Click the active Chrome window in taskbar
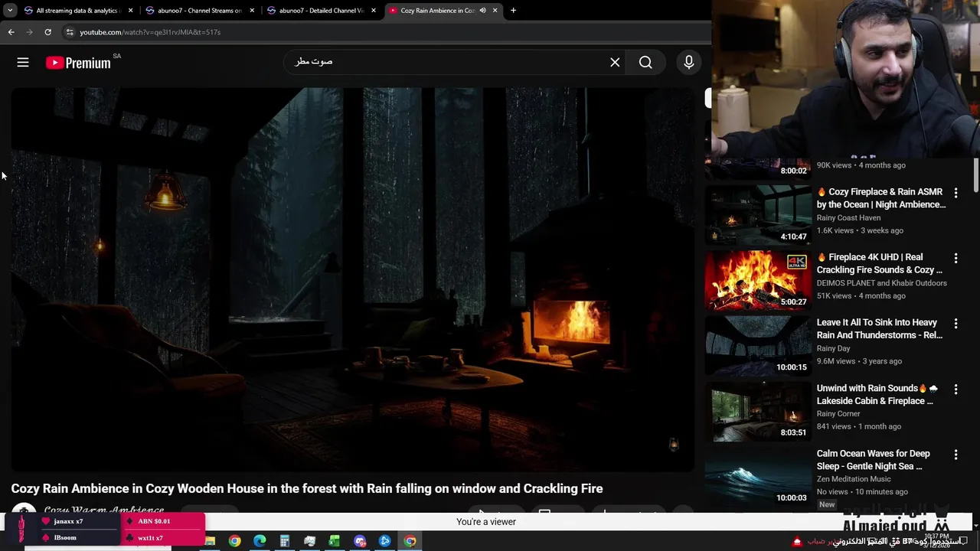The width and height of the screenshot is (980, 551). click(x=410, y=541)
